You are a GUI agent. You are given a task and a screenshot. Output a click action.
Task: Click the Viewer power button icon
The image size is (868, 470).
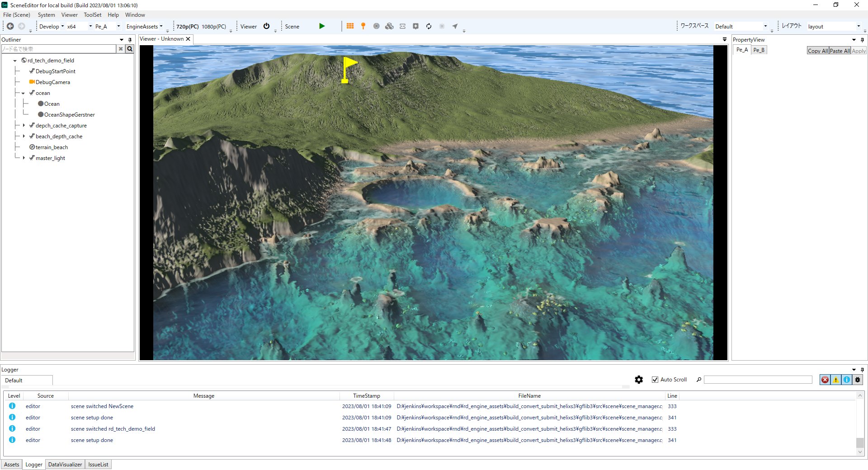pos(267,26)
